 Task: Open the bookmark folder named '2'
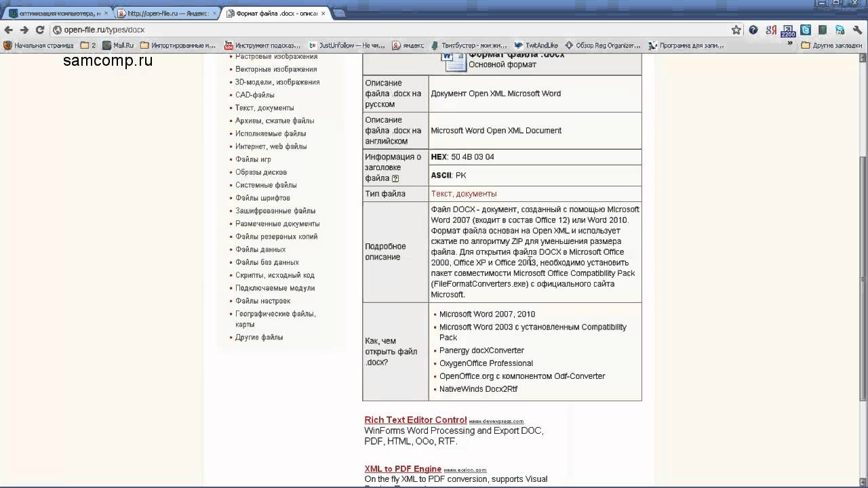click(88, 45)
